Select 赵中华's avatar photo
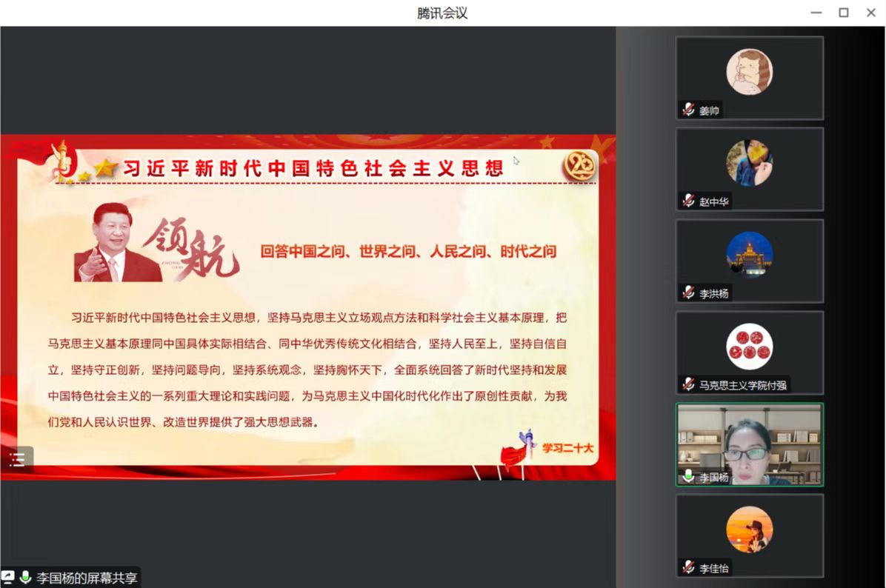Screen dimensions: 886x588 [x=749, y=163]
